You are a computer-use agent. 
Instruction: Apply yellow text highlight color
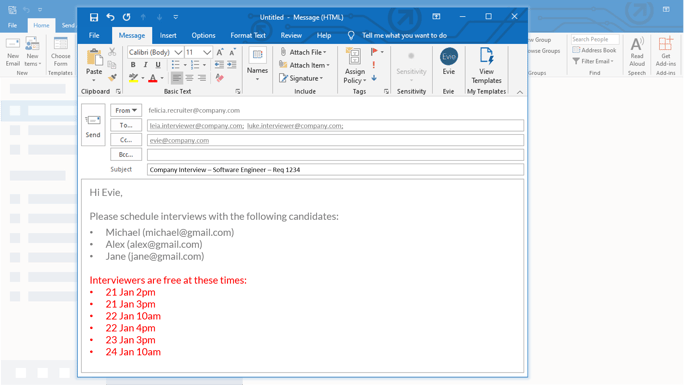(133, 78)
